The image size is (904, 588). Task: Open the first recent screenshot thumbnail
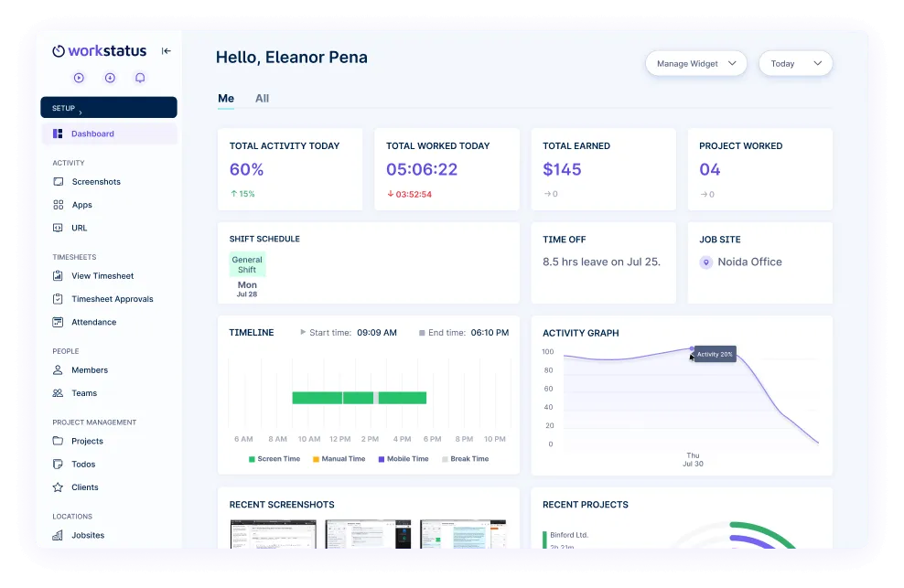(x=274, y=534)
